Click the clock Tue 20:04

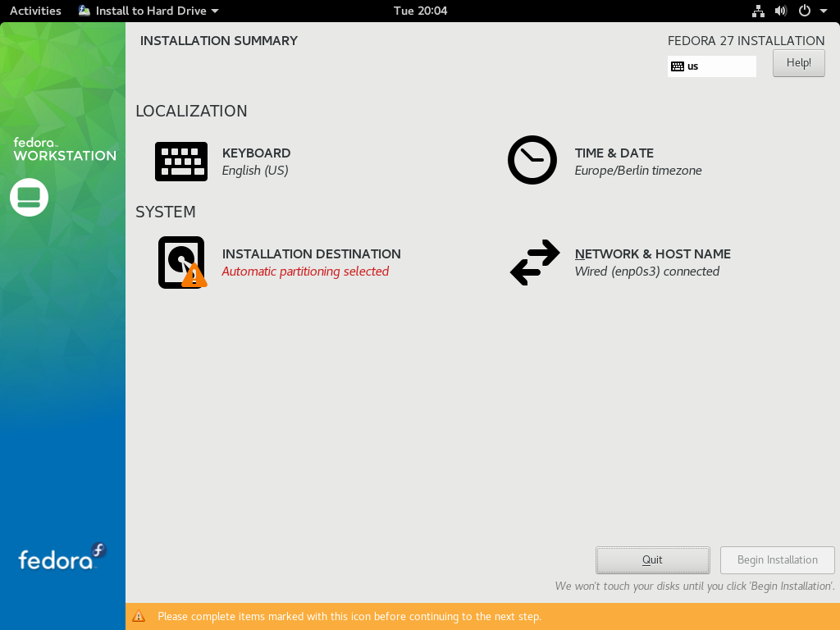[420, 11]
